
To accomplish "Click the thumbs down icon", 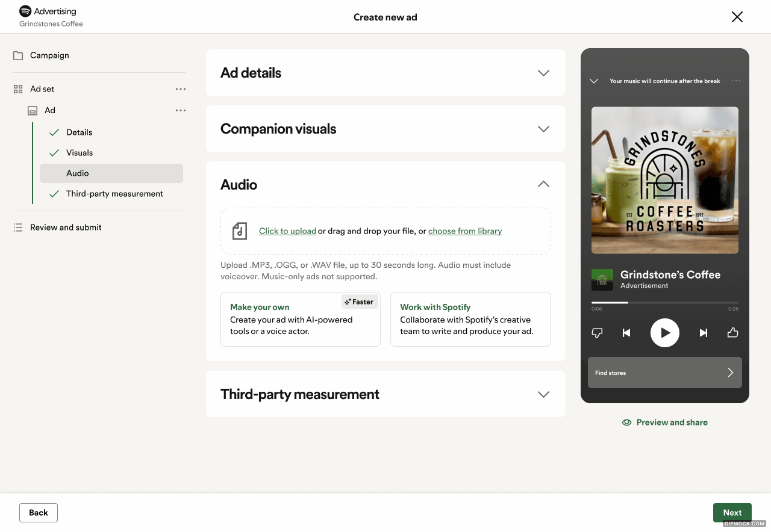I will point(597,333).
